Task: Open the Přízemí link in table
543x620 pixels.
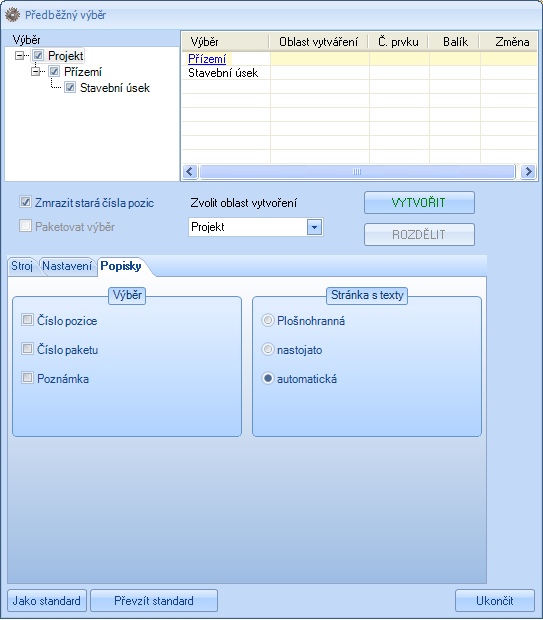Action: tap(207, 59)
